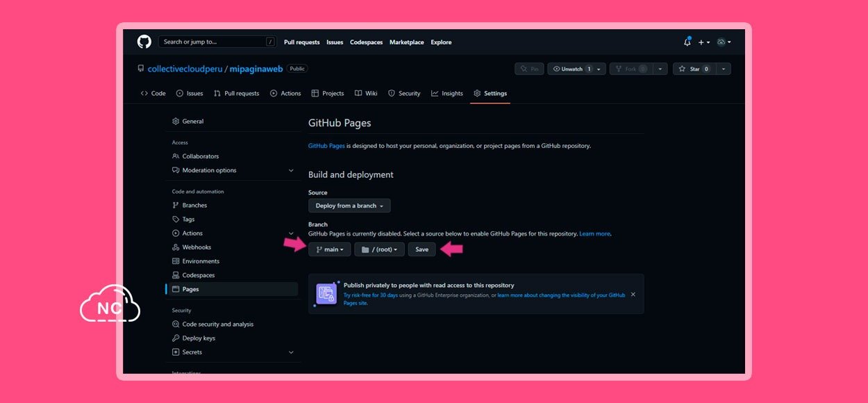The width and height of the screenshot is (868, 403).
Task: Click the Pin repository button
Action: (529, 69)
